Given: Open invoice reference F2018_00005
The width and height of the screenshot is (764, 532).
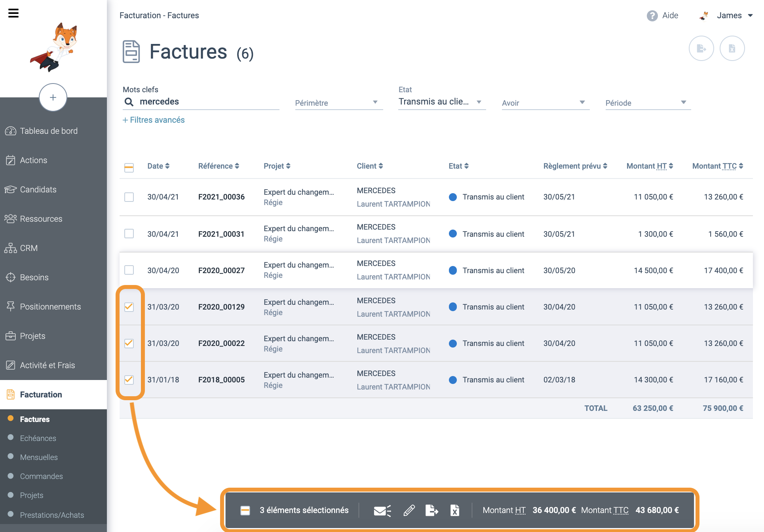Looking at the screenshot, I should click(221, 380).
